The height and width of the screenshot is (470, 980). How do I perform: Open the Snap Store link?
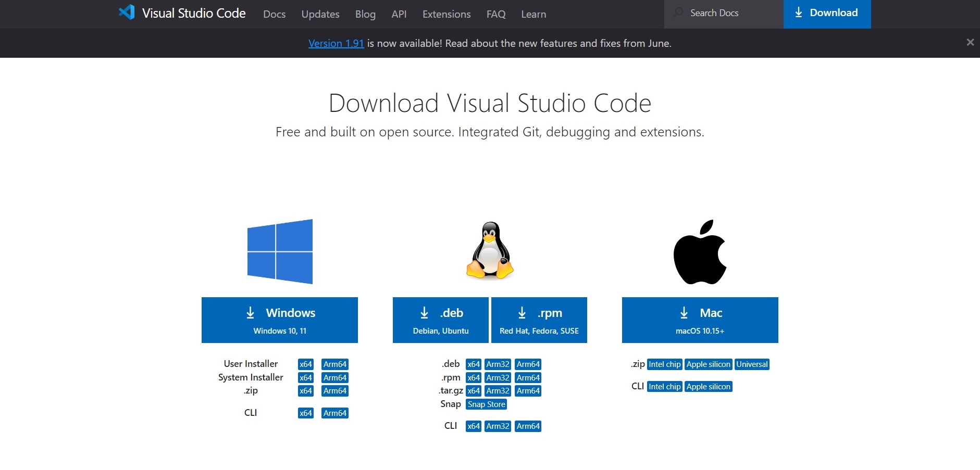487,404
